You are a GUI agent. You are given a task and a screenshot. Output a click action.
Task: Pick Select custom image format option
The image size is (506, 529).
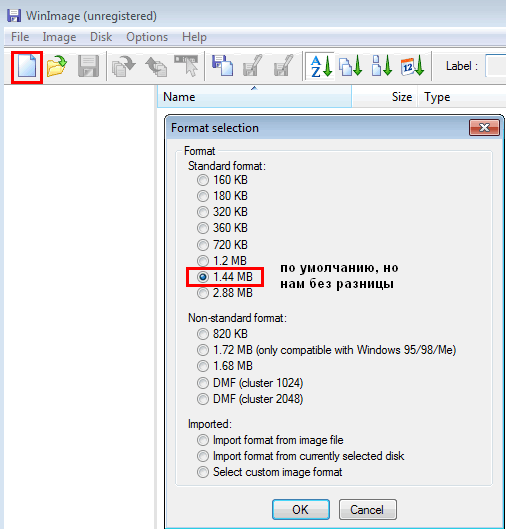tap(270, 472)
